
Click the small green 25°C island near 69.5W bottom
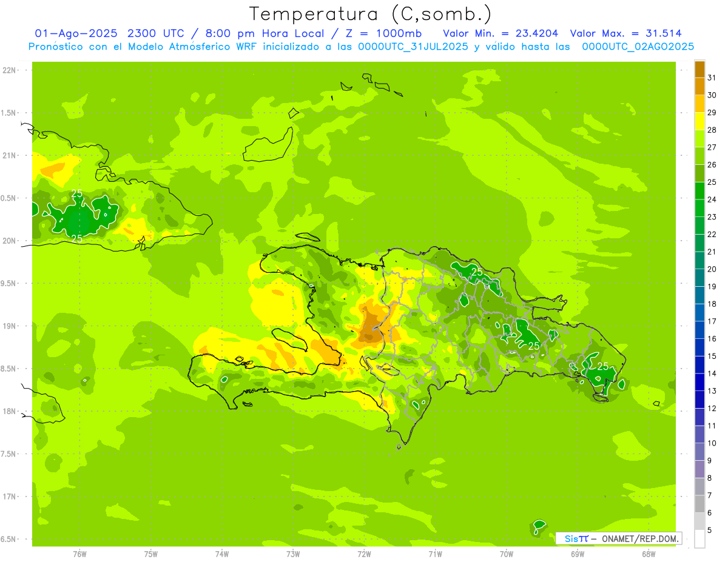point(539,527)
